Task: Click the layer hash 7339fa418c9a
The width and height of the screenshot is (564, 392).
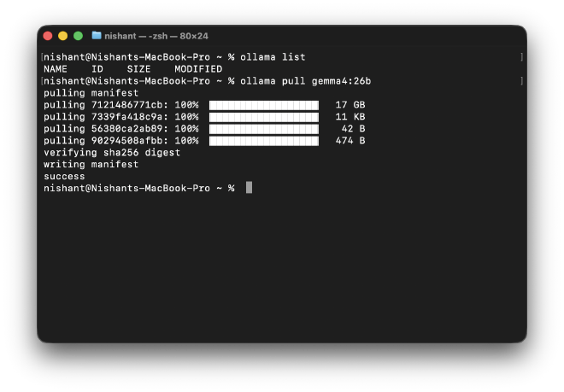Action: pos(126,117)
